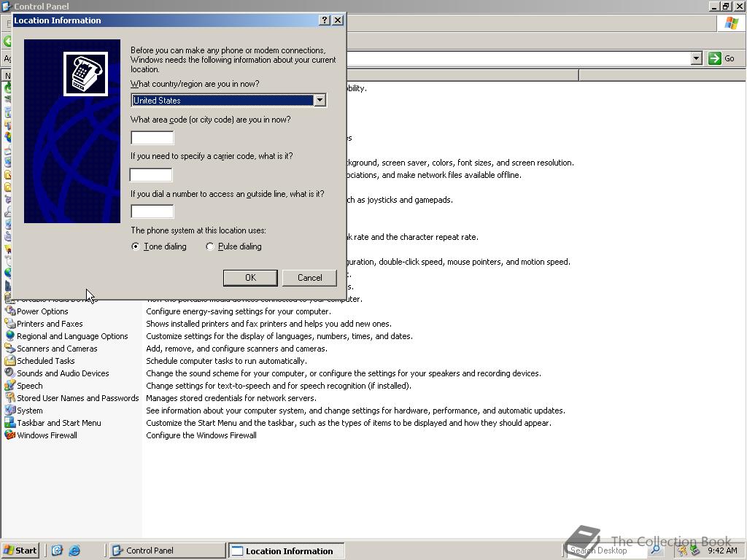Close the Location Information dialog

338,20
